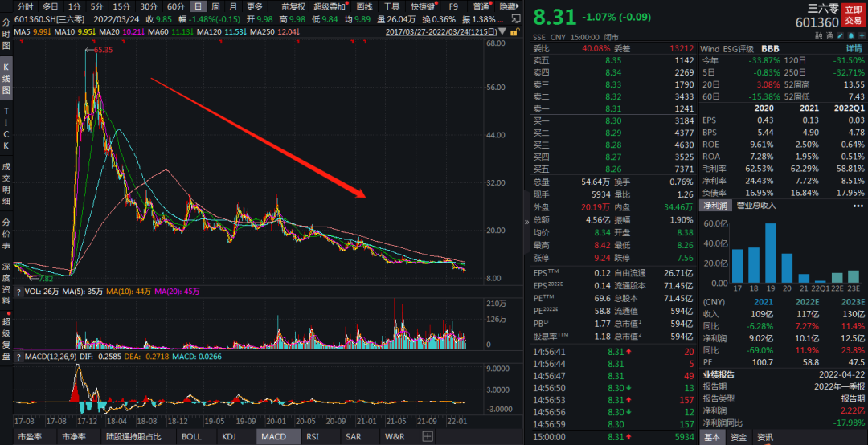Click the 601360.SH[三六零] stock label

50,19
